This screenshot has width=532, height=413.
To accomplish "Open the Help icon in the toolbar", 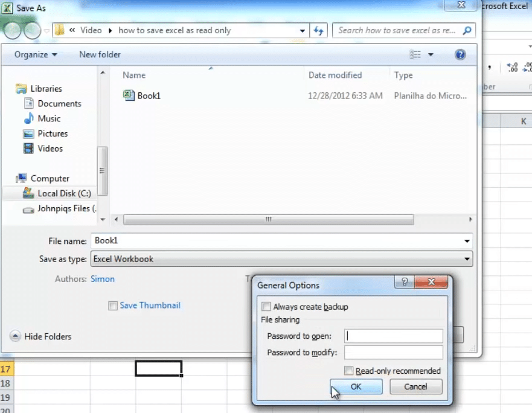I will coord(460,54).
